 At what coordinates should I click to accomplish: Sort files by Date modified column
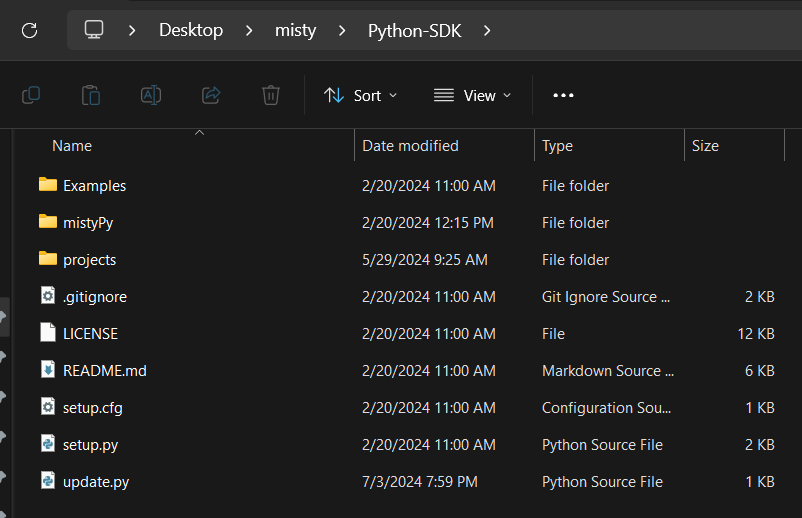410,145
